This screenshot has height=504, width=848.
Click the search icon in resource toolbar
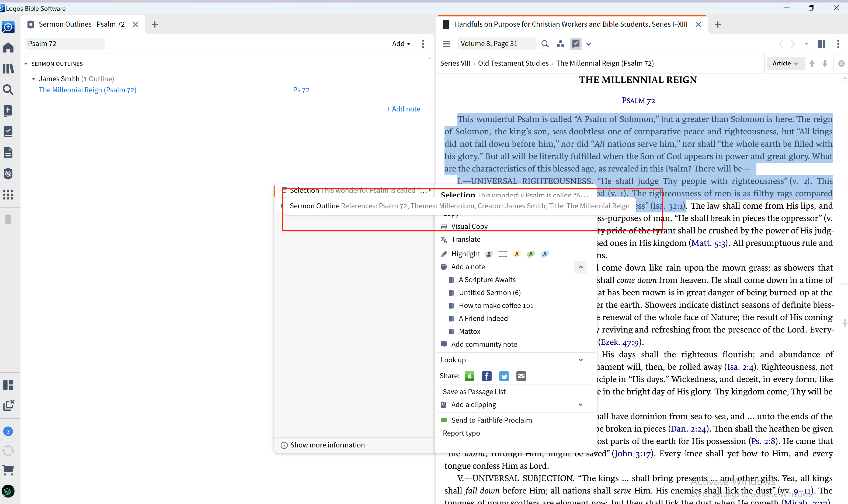pos(545,44)
